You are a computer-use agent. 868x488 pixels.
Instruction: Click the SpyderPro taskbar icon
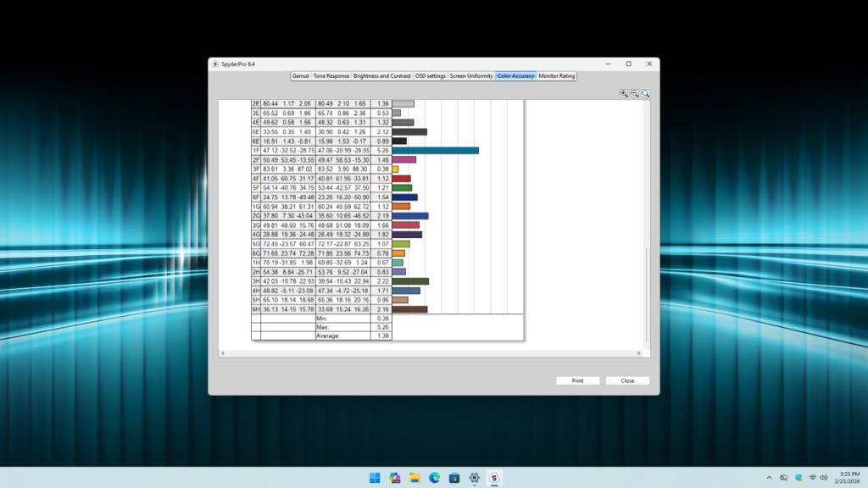tap(494, 478)
